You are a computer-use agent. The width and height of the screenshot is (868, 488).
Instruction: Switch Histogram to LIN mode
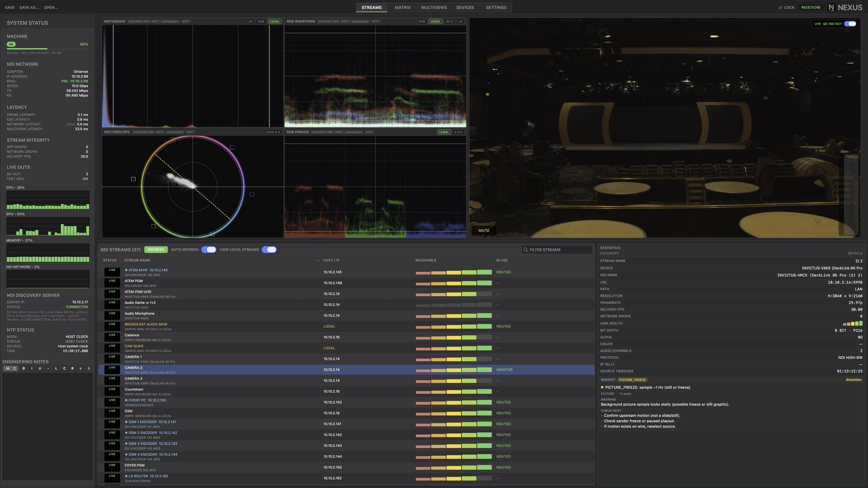[x=250, y=21]
